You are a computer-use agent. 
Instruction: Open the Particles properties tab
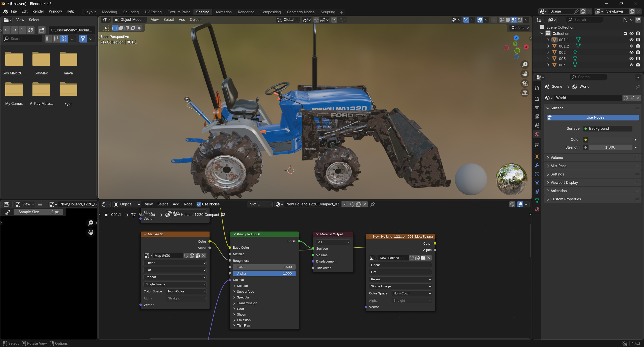click(537, 174)
